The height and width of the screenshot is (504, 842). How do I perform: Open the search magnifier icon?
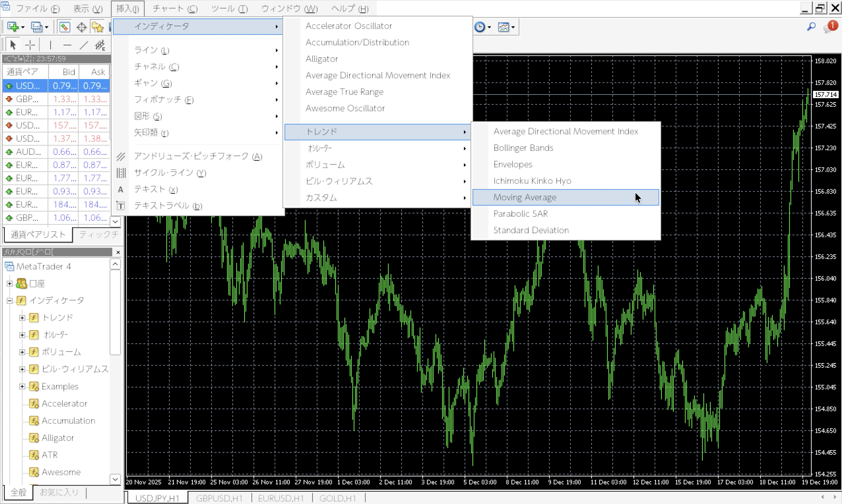(811, 27)
